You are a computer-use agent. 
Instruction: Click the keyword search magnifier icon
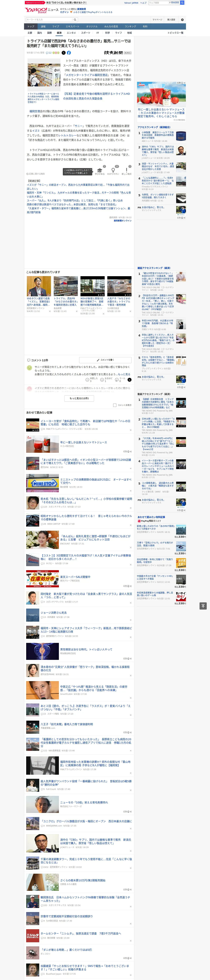pyautogui.click(x=75, y=20)
